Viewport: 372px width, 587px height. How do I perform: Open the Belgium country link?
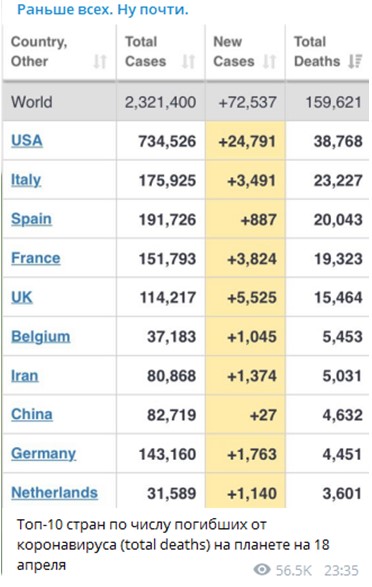pos(40,337)
